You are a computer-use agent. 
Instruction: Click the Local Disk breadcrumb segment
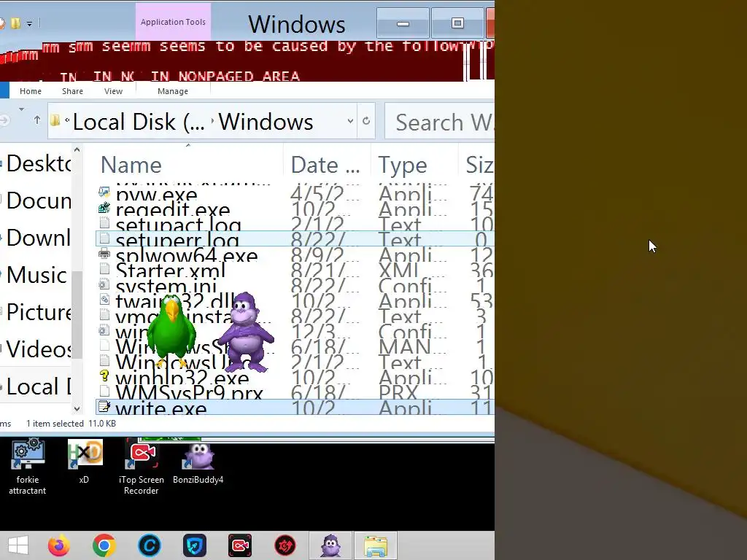click(138, 122)
